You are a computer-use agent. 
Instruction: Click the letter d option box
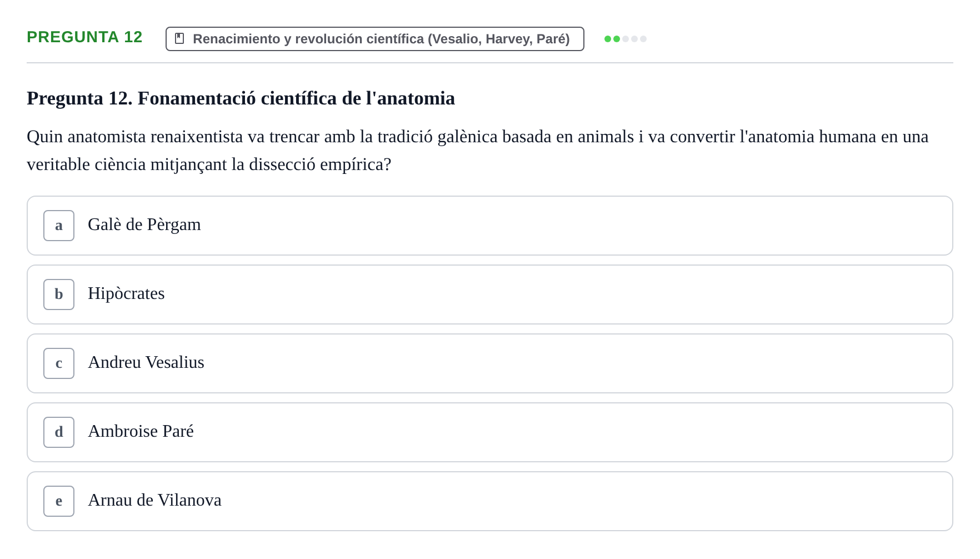click(59, 432)
